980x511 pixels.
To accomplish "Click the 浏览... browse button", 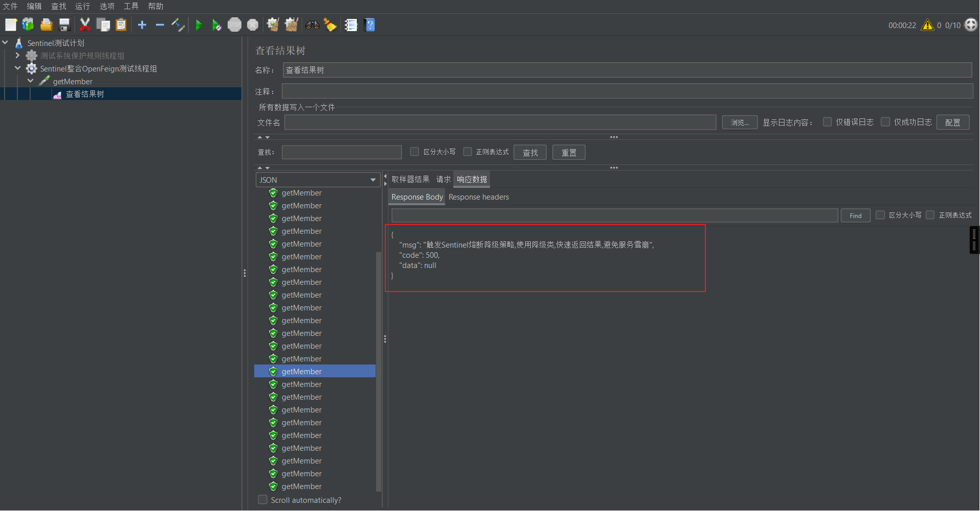I will click(x=739, y=123).
